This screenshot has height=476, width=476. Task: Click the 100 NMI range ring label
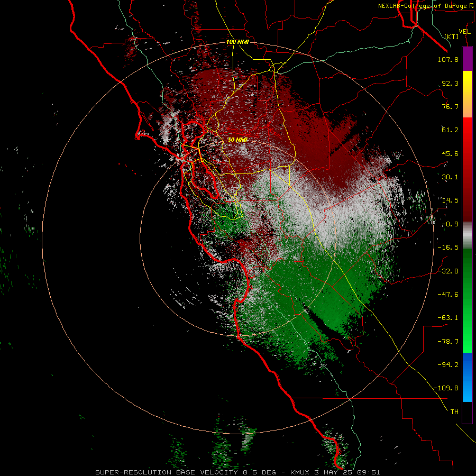coord(237,42)
